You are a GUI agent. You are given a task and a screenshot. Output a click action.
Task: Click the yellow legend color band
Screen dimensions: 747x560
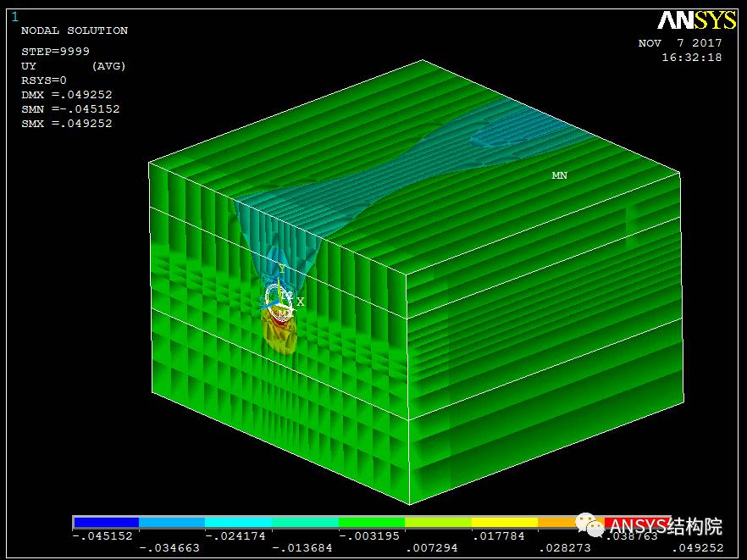click(x=505, y=523)
